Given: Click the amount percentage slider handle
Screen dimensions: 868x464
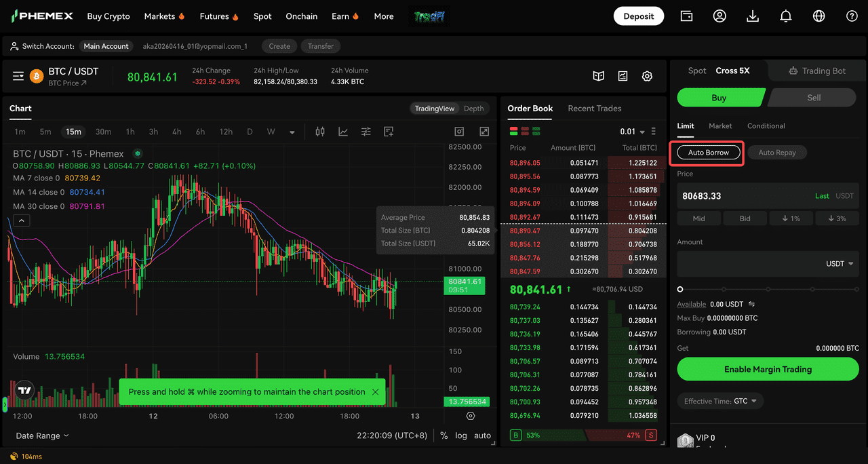Looking at the screenshot, I should 680,289.
